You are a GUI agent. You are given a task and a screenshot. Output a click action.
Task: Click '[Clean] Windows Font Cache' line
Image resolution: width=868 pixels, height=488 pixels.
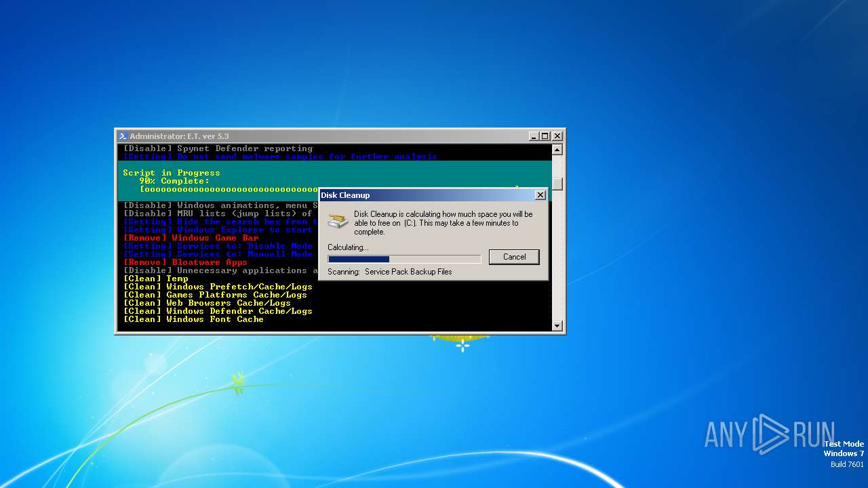point(193,319)
